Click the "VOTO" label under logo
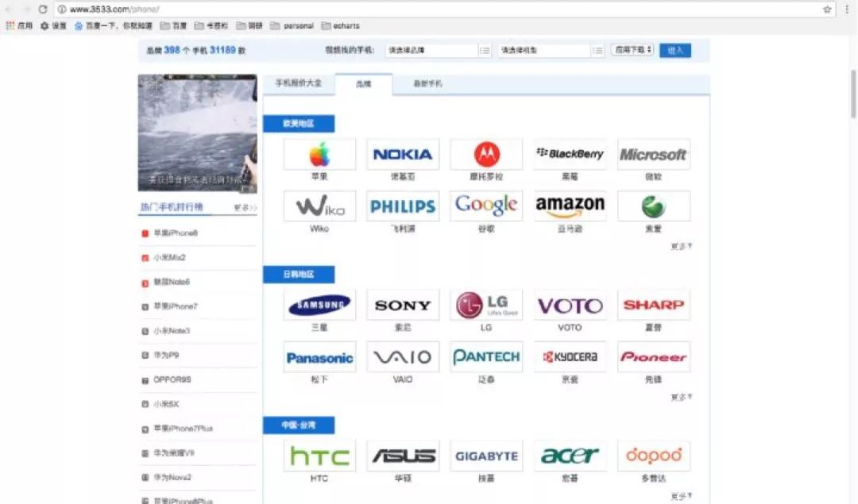The height and width of the screenshot is (504, 858). click(570, 328)
